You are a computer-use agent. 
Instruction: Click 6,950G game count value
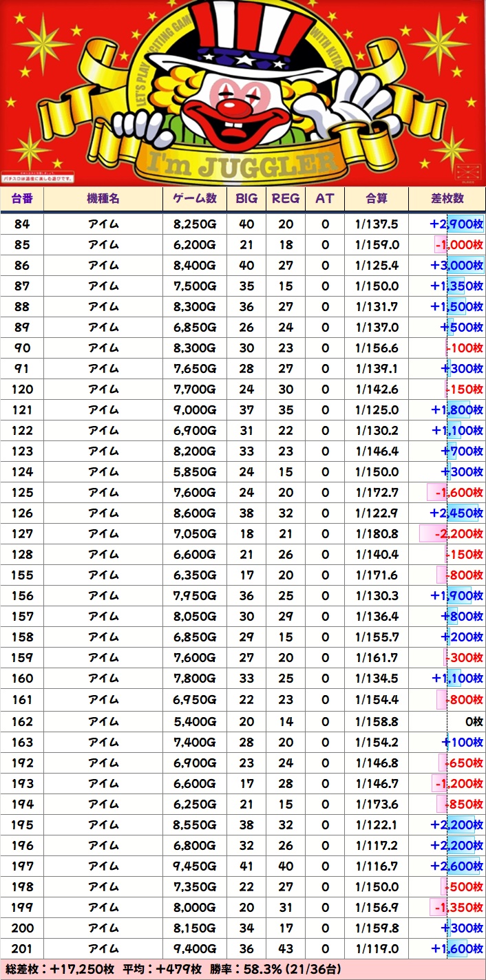[196, 700]
